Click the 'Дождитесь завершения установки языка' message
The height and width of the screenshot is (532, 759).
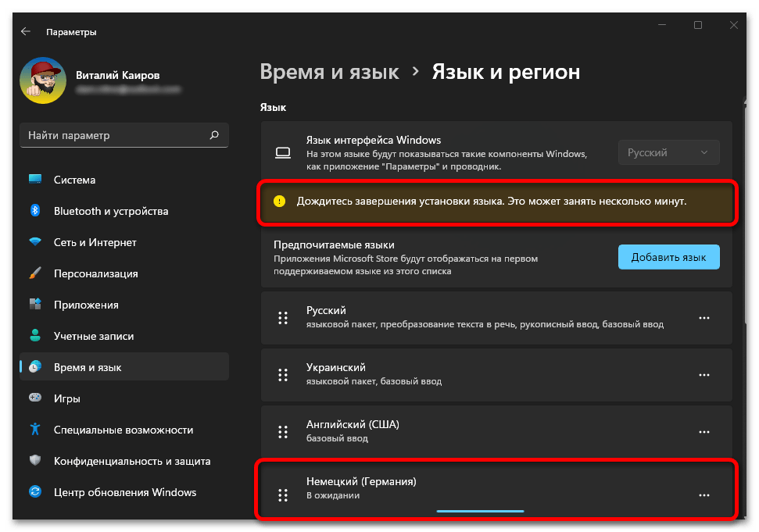tap(492, 202)
